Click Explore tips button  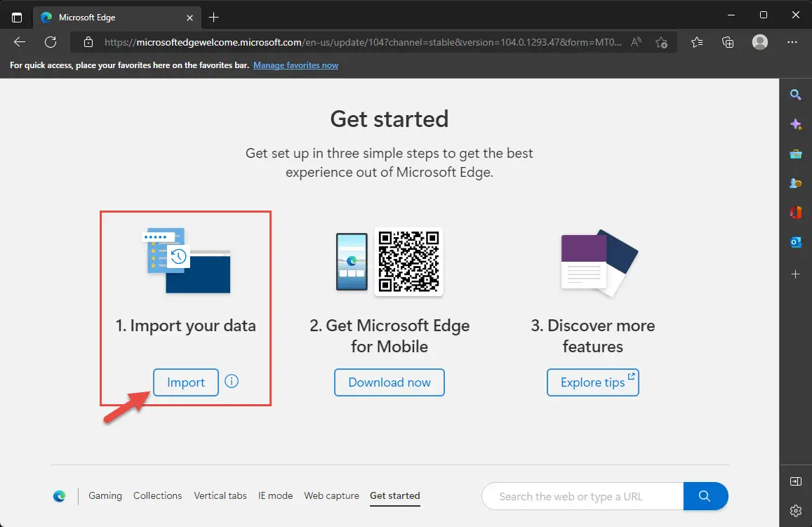pyautogui.click(x=593, y=382)
